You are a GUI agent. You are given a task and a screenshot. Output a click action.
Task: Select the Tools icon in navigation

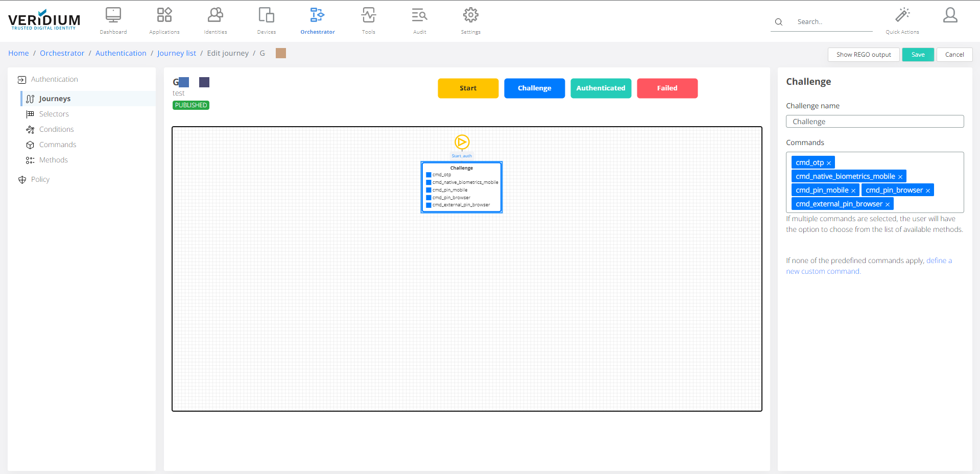368,15
